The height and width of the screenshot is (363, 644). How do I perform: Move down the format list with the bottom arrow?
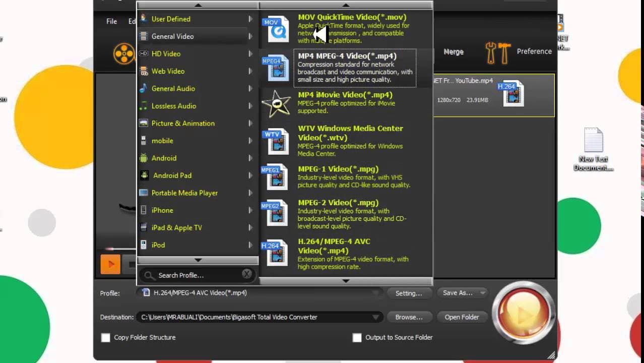pos(346,281)
